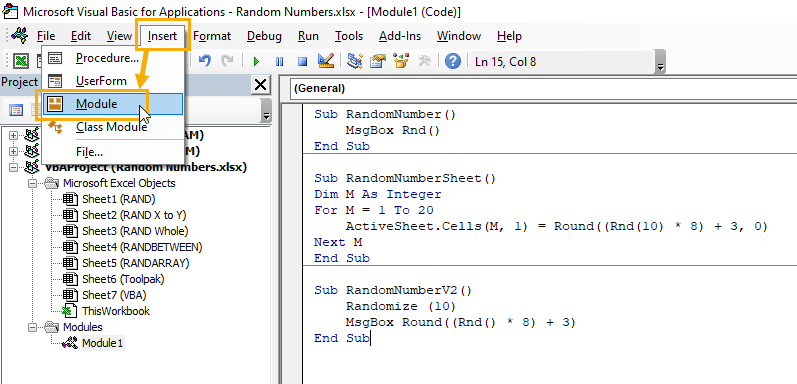Open the Debug menu
Image resolution: width=797 pixels, height=384 pixels.
(264, 36)
